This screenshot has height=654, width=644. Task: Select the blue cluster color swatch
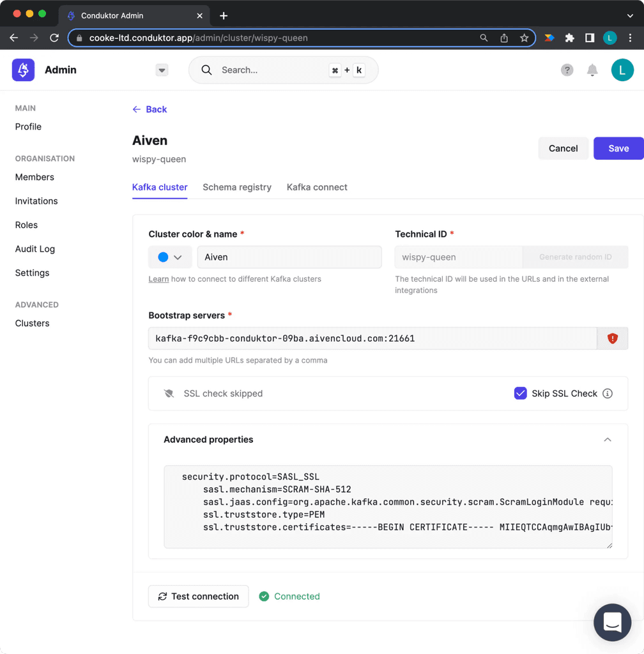pyautogui.click(x=164, y=257)
